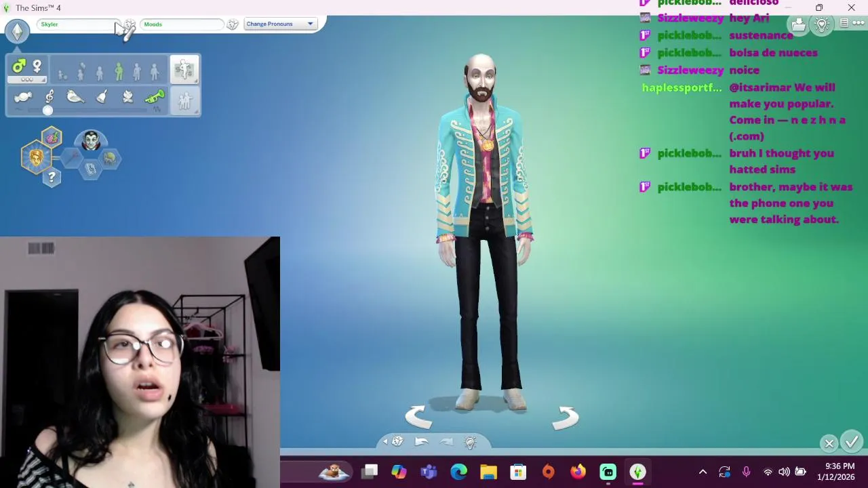Redo the last undone change
Screen dimensions: 868x488
coord(446,442)
